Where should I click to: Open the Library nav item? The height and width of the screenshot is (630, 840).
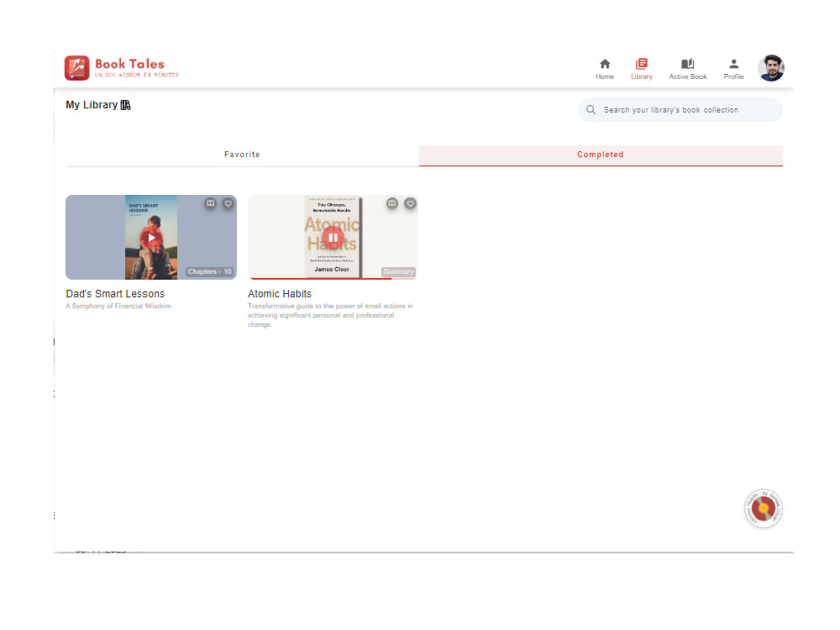click(x=641, y=69)
